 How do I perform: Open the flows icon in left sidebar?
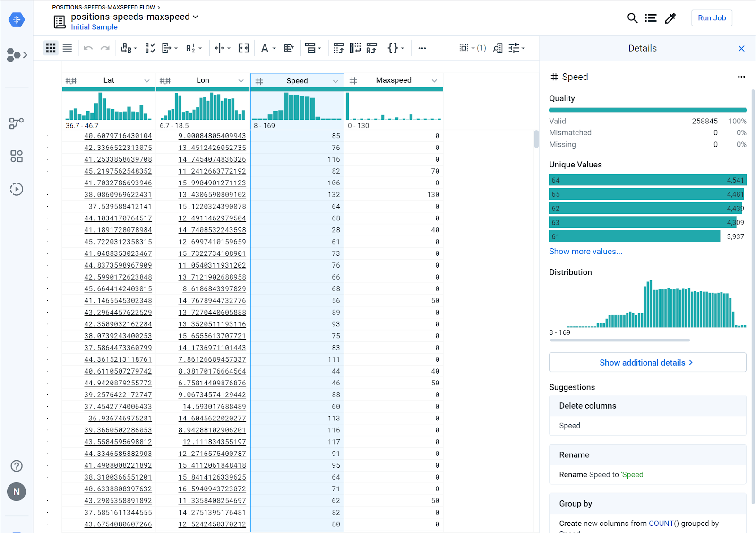[x=17, y=123]
